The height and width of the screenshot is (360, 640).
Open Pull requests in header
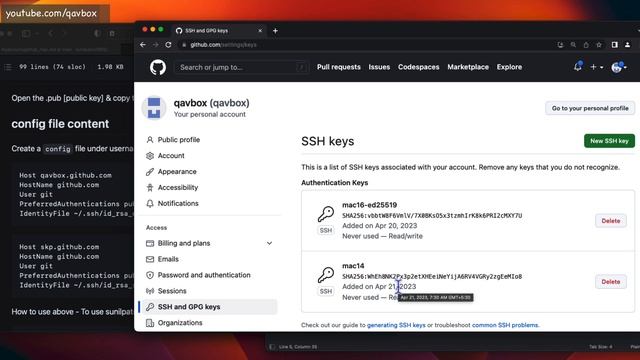tap(339, 67)
